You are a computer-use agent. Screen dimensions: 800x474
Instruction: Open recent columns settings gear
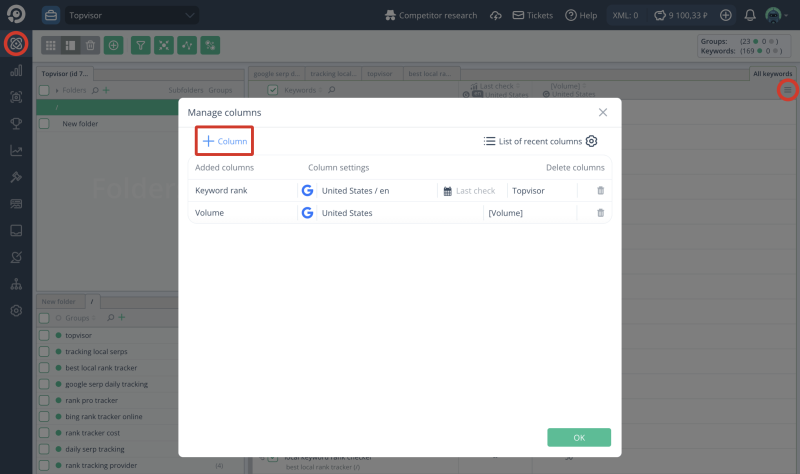click(x=591, y=141)
